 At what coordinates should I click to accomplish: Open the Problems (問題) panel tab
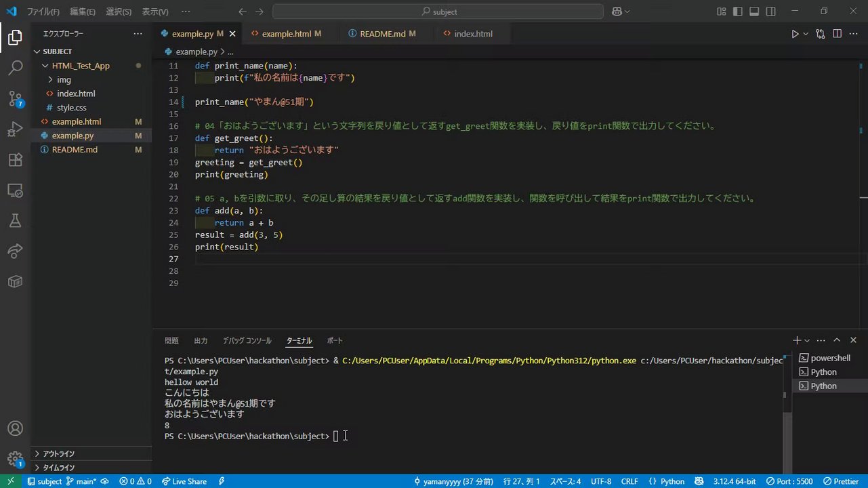pyautogui.click(x=171, y=340)
